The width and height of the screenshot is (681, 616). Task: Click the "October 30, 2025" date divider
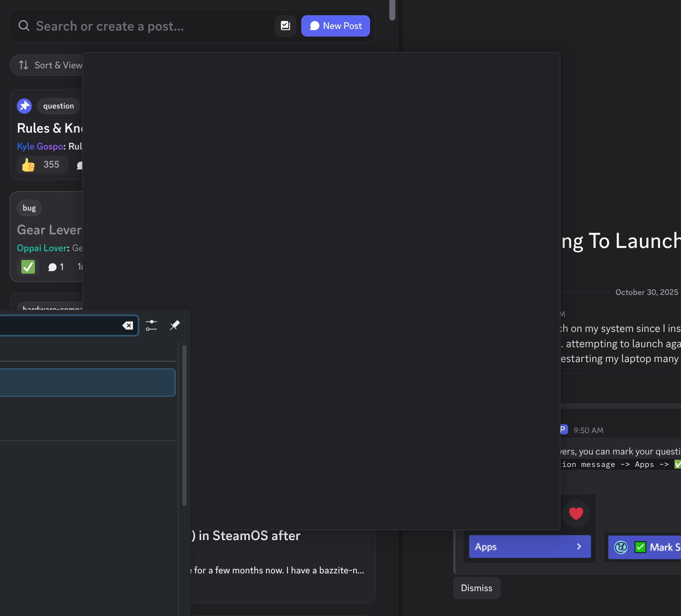(x=647, y=292)
